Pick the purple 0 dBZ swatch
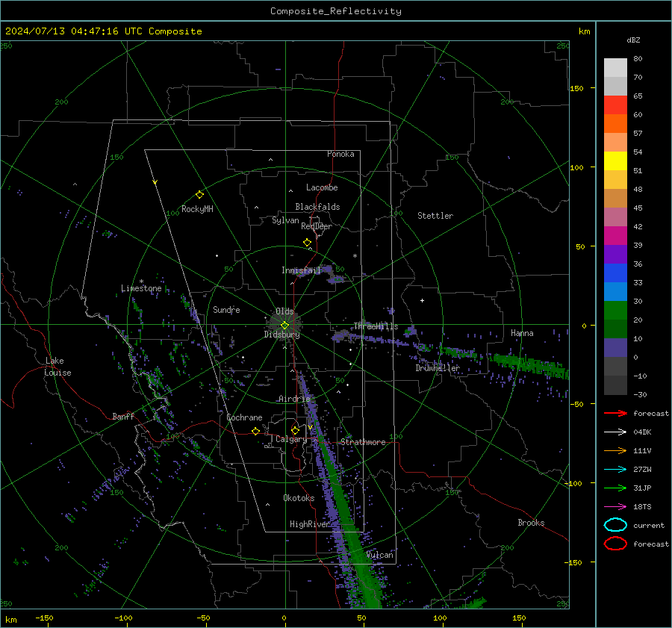This screenshot has height=628, width=672. [615, 347]
